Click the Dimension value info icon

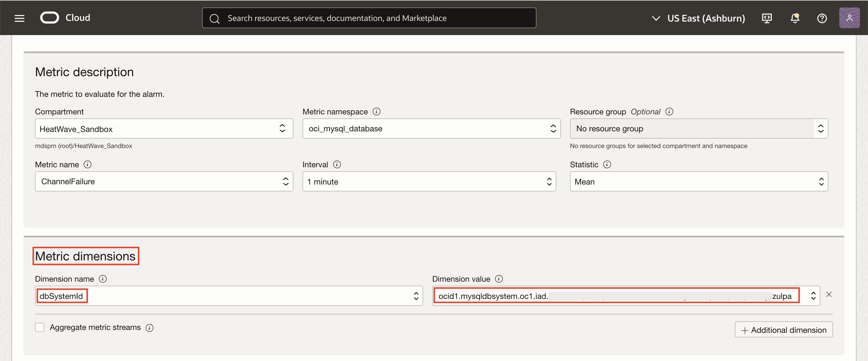pos(499,279)
